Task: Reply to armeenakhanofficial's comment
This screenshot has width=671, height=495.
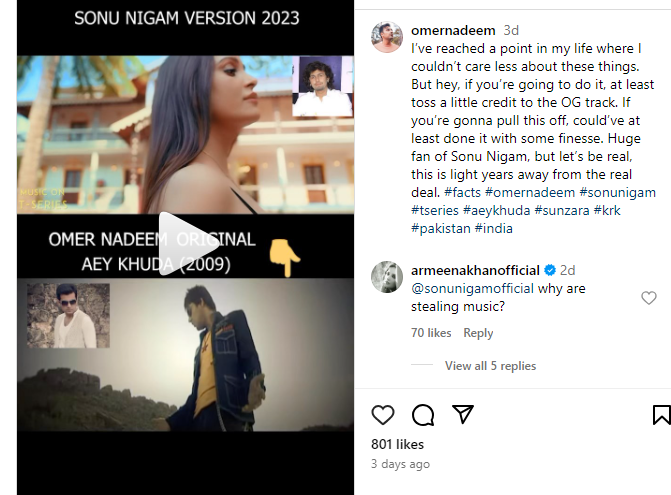Action: point(478,333)
